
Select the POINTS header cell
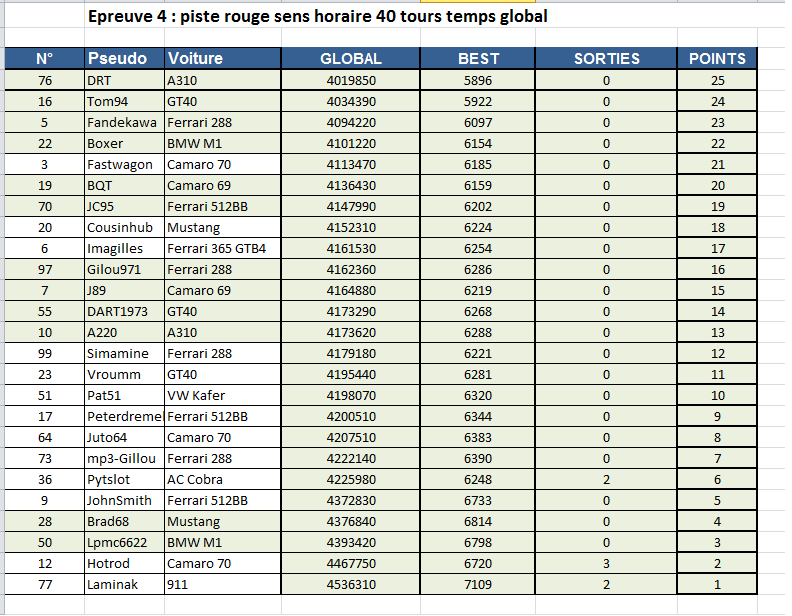717,59
